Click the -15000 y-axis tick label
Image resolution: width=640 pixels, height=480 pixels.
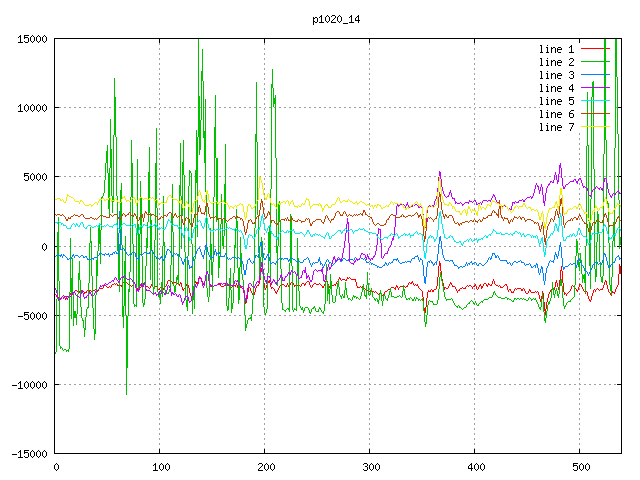29,454
